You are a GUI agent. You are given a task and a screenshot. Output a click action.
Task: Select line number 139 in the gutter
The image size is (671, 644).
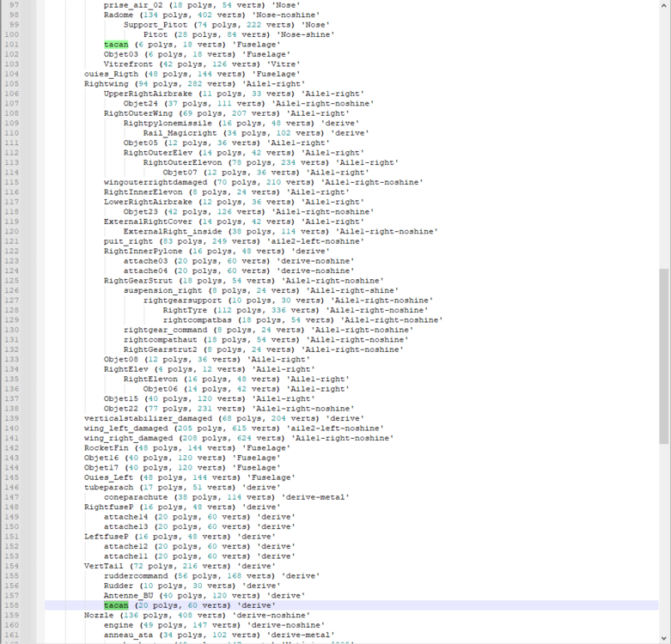tap(11, 418)
